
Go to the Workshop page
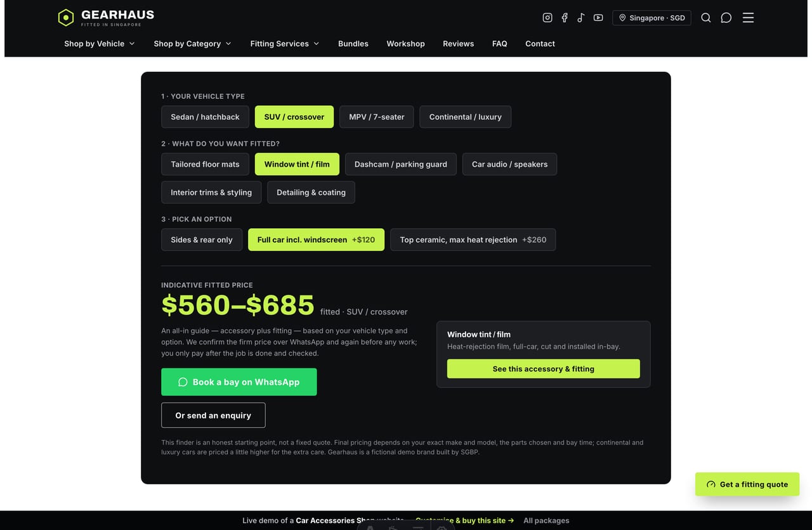tap(405, 44)
